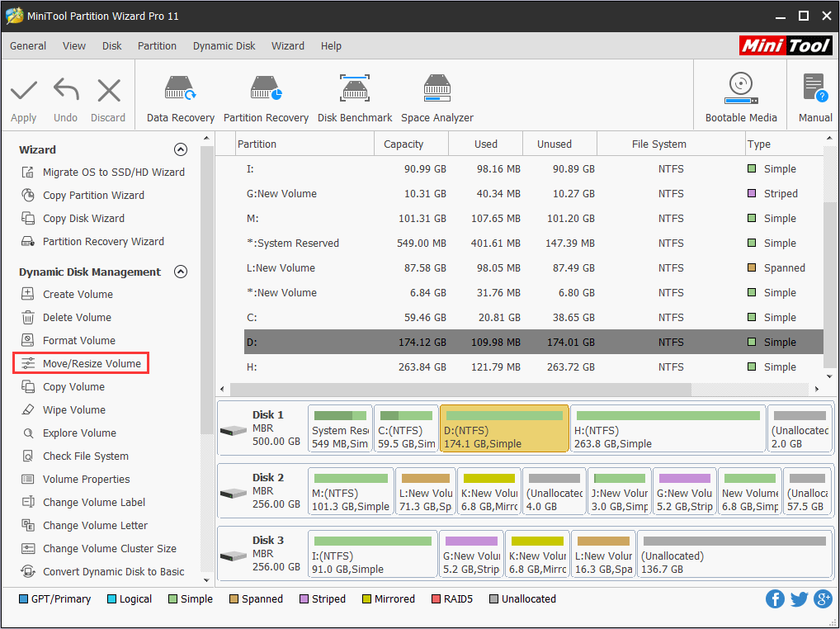Screen dimensions: 840x629
Task: Choose Convert Dynamic Disk to Basic
Action: coord(102,571)
